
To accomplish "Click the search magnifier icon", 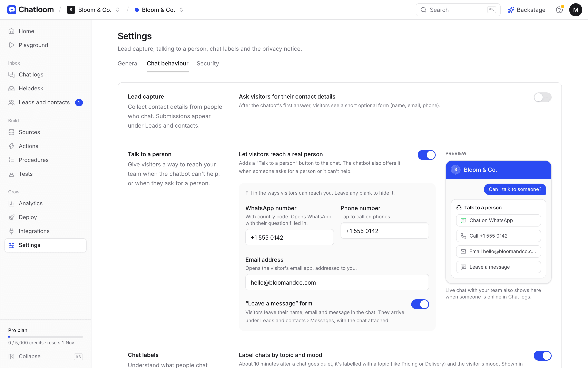I will [423, 10].
